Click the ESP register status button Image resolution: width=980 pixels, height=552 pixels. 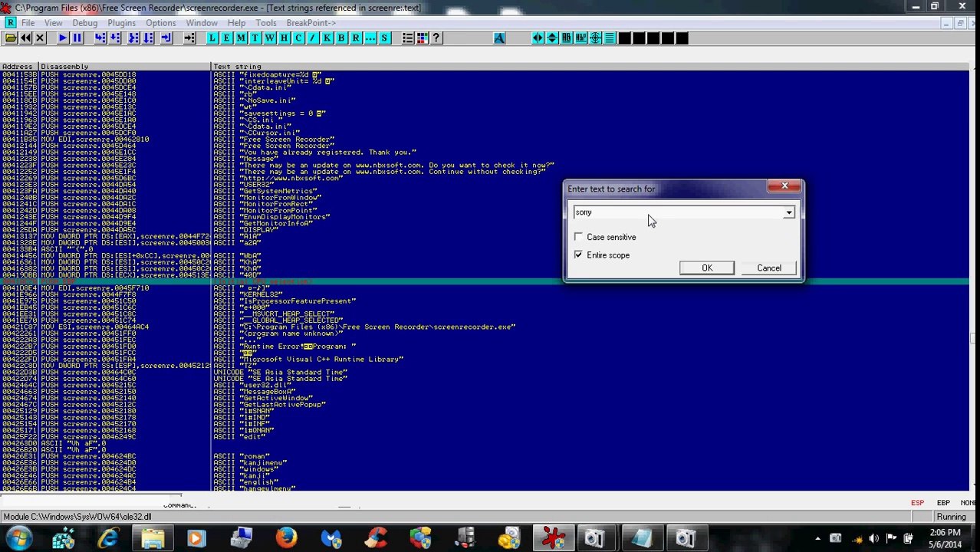(917, 503)
